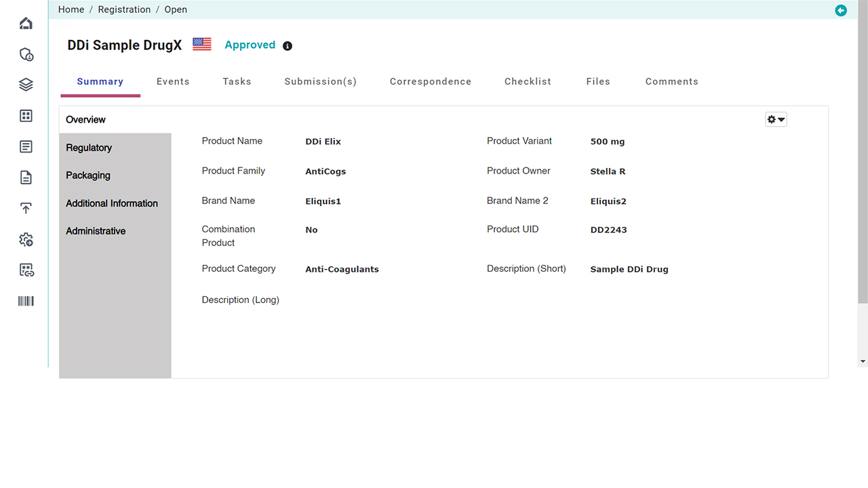Click the teal back arrow button
Screen dimensions: 868x488
[841, 10]
